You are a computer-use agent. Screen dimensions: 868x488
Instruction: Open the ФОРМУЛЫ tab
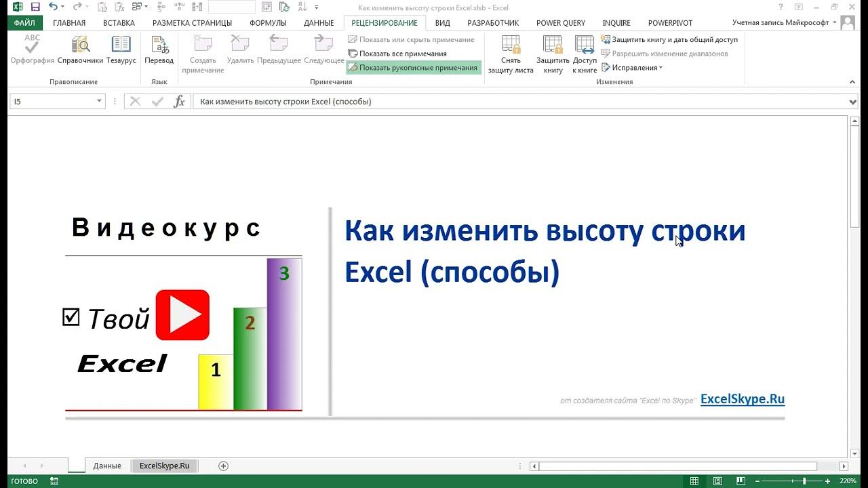click(268, 23)
